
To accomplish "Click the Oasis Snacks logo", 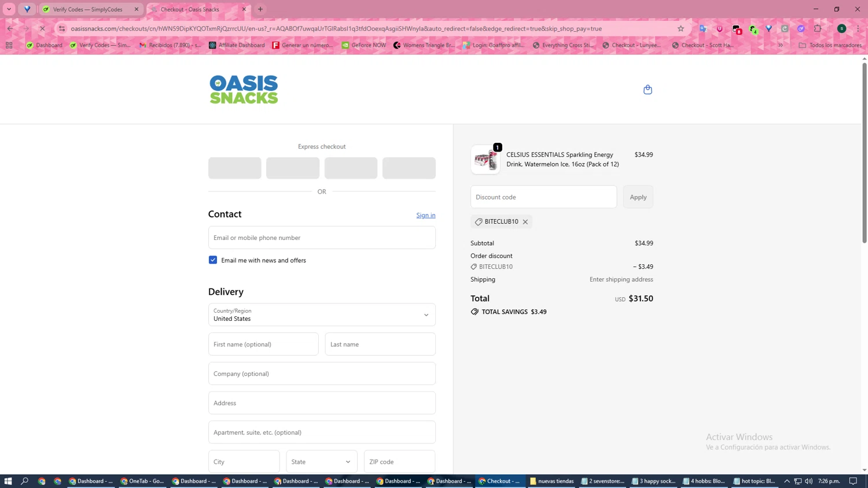I will (x=244, y=90).
